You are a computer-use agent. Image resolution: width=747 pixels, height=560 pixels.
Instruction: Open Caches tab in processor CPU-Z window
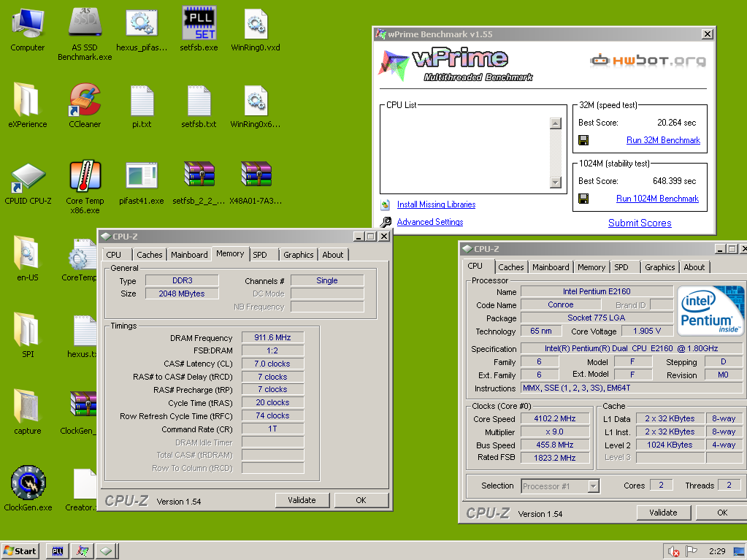(511, 267)
